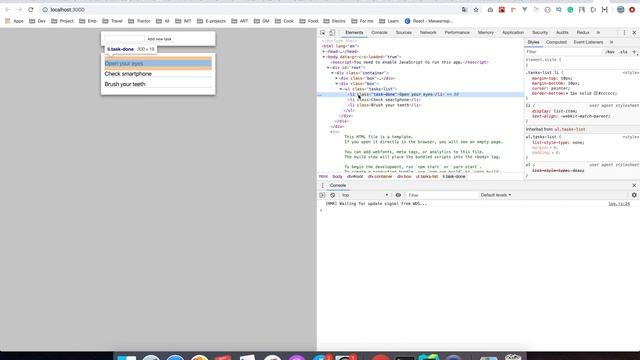This screenshot has height=360, width=640.
Task: Open the console drawer three-dot menu
Action: point(322,185)
